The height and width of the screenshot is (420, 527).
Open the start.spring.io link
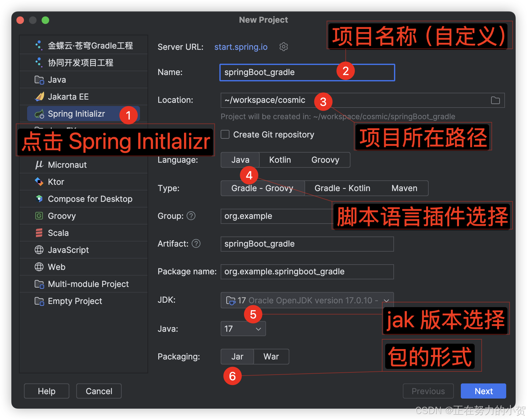pyautogui.click(x=241, y=47)
